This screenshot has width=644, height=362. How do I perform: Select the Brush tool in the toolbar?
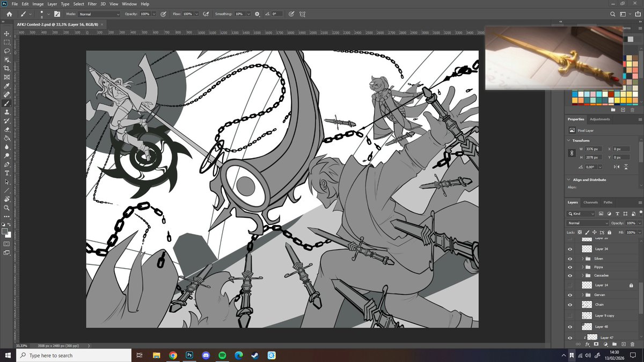click(x=7, y=102)
